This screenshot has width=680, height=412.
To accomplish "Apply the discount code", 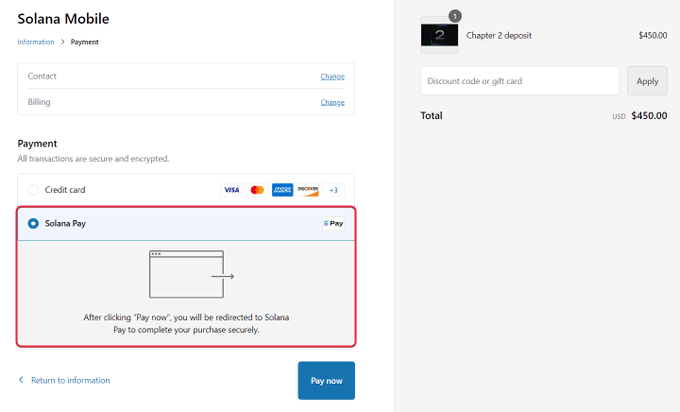I will (x=647, y=81).
